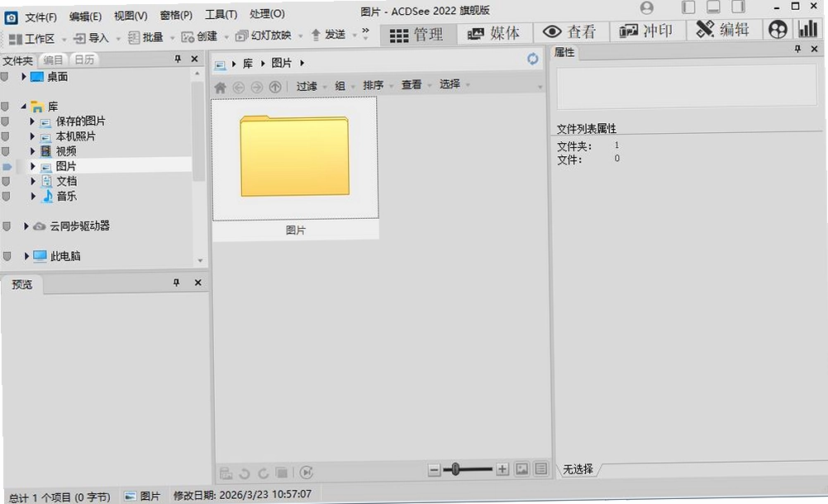Image resolution: width=828 pixels, height=504 pixels.
Task: Click the add-to-image-basket icon bottom left
Action: (226, 473)
